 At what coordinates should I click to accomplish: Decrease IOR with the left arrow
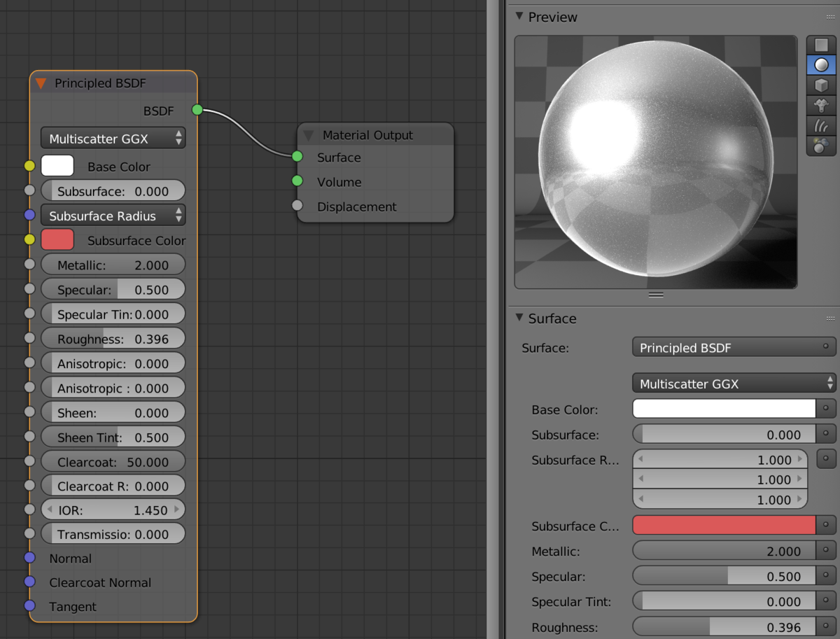50,510
